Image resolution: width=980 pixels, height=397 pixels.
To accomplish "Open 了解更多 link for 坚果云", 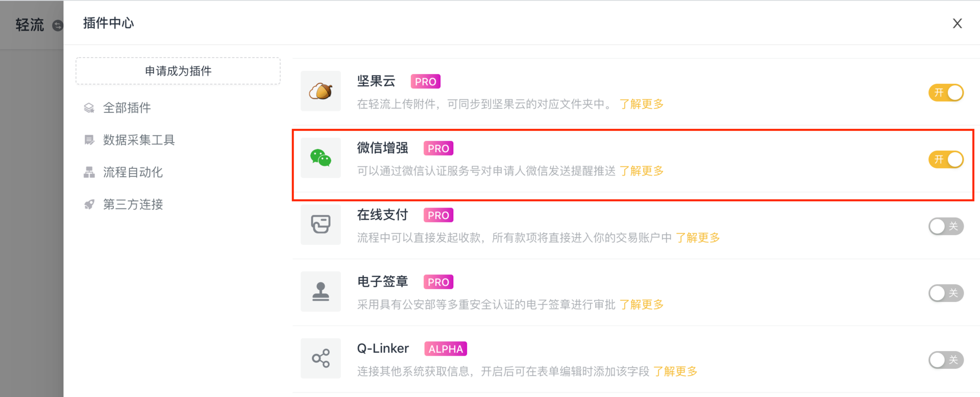I will pyautogui.click(x=642, y=104).
